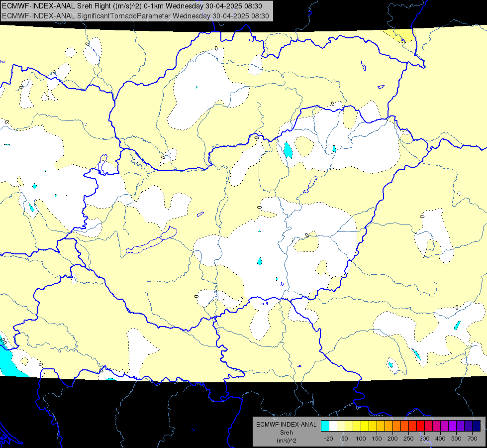Click the Sreh label in legend
The width and height of the screenshot is (487, 448).
click(x=287, y=433)
